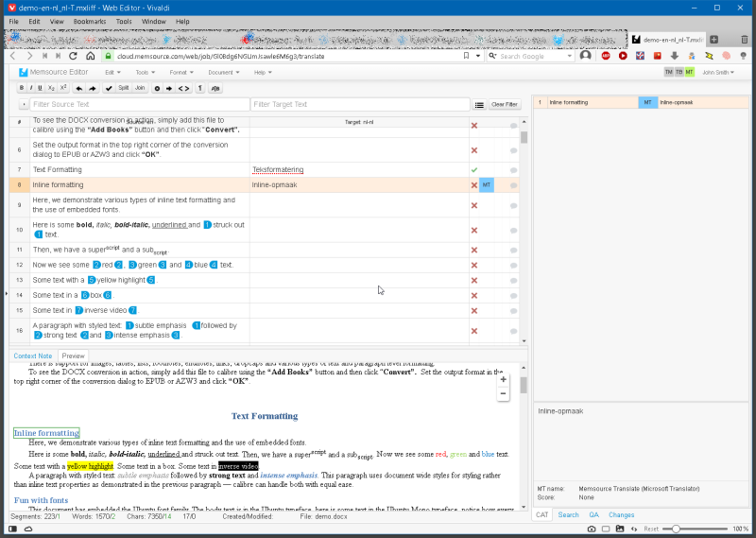
Task: Toggle the Vivaldi panel icon in status bar
Action: [12, 529]
